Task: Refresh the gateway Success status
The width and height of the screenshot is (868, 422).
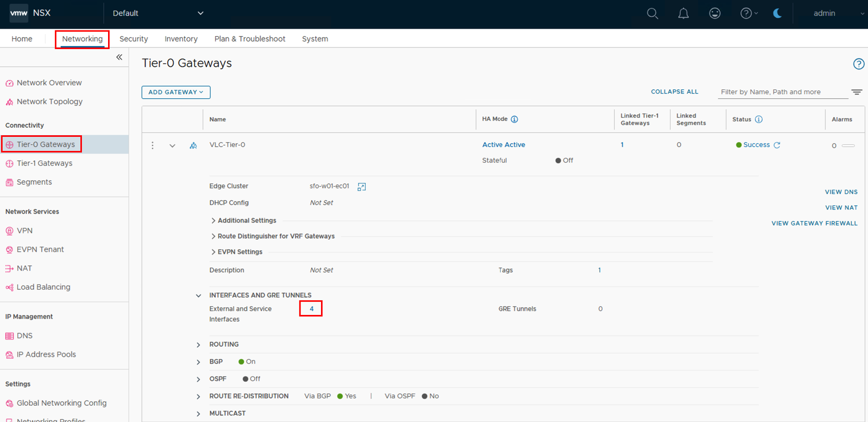Action: (777, 145)
